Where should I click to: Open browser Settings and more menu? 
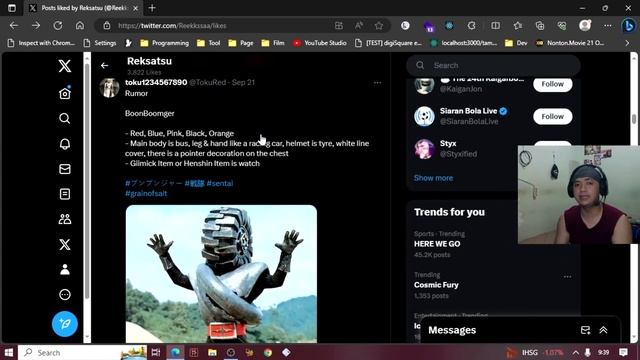pyautogui.click(x=608, y=26)
